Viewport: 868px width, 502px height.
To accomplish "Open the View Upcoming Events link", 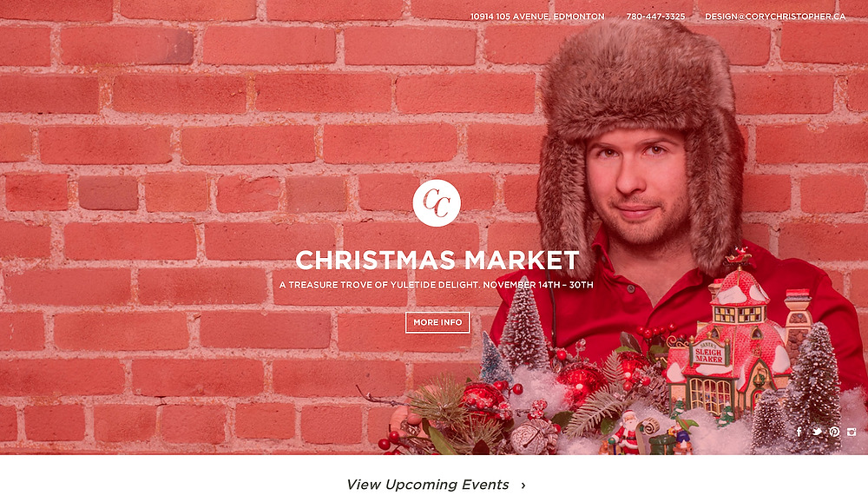I will [427, 485].
